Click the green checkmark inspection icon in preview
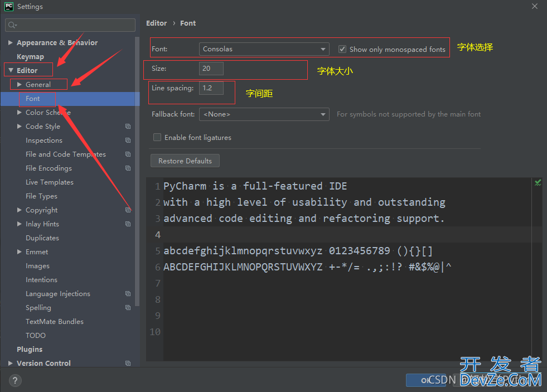The image size is (547, 392). (538, 182)
